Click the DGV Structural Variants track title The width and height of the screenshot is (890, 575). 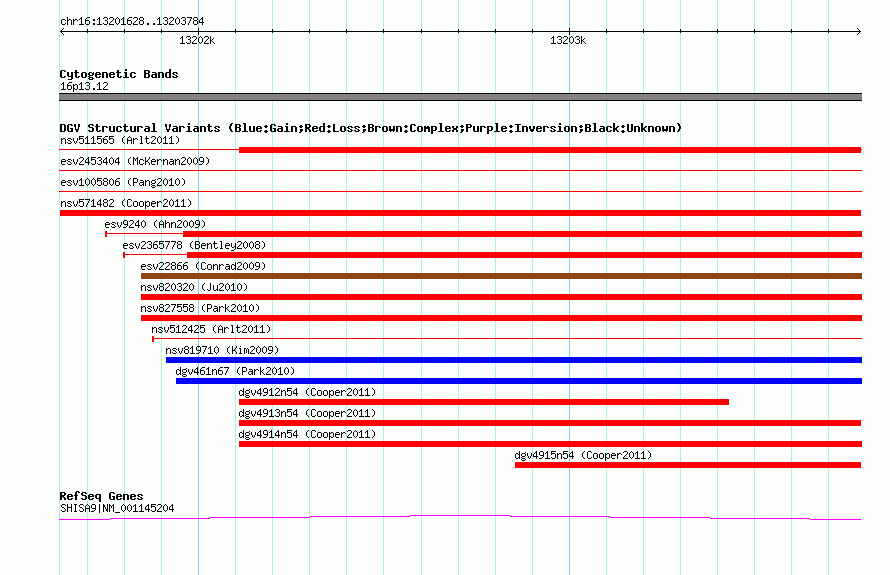coord(371,128)
